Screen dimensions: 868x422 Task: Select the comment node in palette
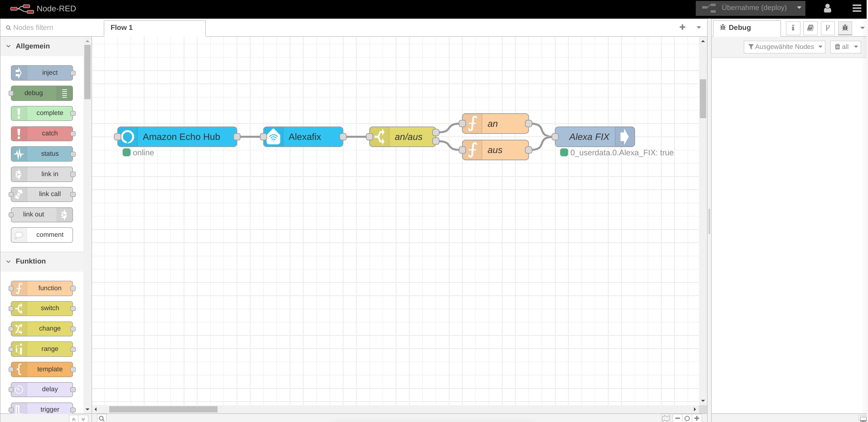tap(42, 235)
